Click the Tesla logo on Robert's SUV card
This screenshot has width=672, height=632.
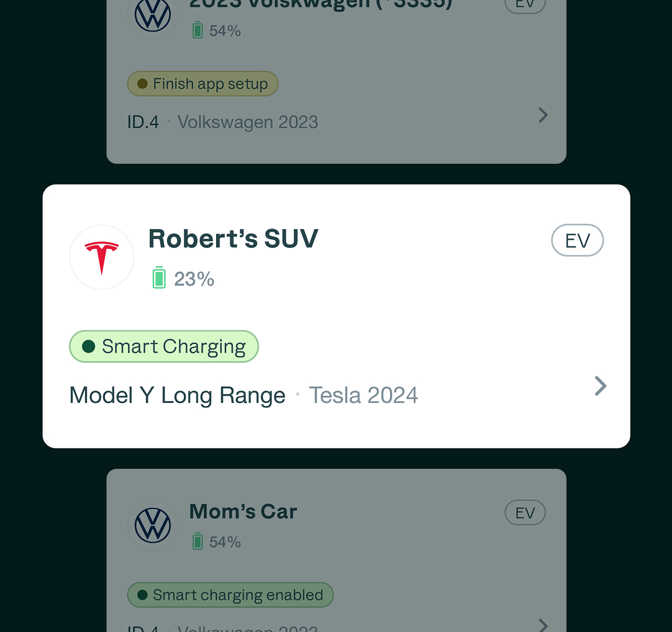101,256
